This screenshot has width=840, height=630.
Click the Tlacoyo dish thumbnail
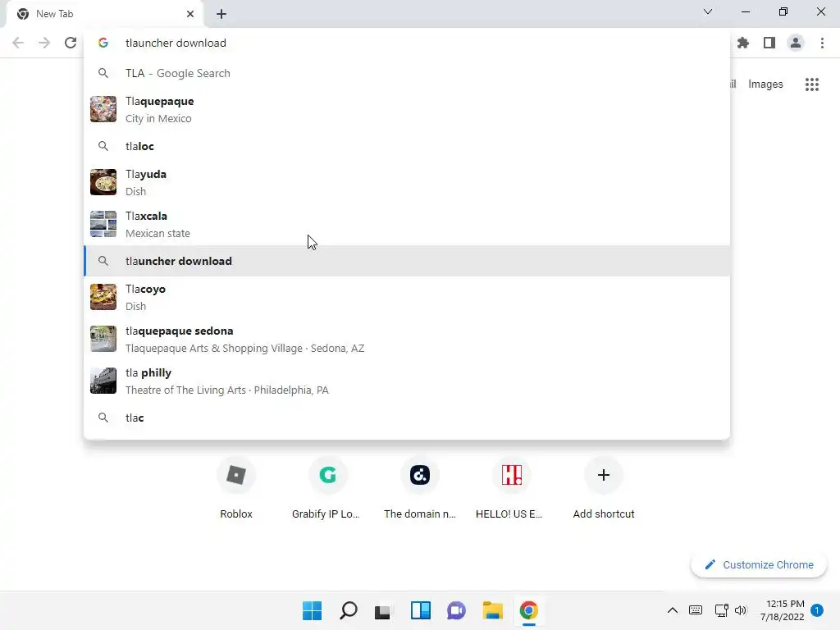[103, 297]
